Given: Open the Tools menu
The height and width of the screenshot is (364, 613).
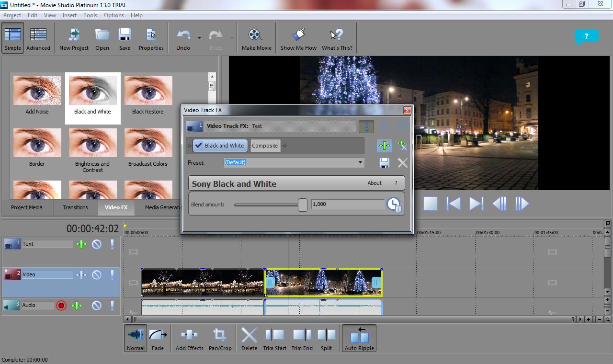Looking at the screenshot, I should pyautogui.click(x=90, y=15).
